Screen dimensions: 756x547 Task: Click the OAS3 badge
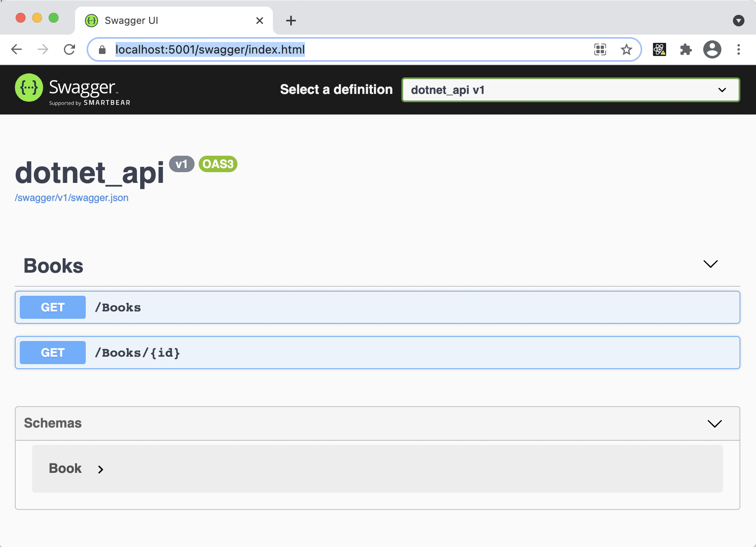pyautogui.click(x=218, y=164)
